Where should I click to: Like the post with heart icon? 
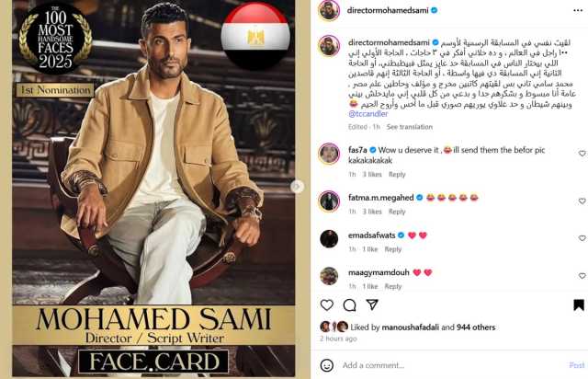click(327, 305)
